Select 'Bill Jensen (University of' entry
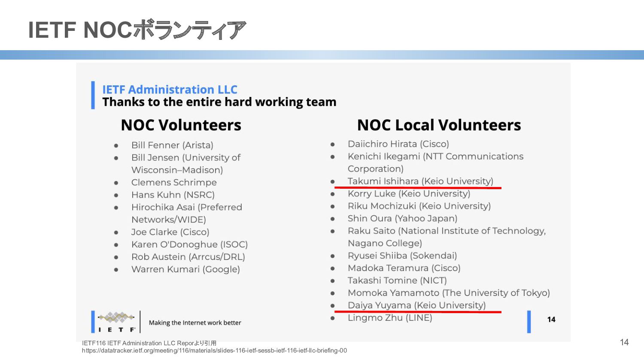 (x=186, y=158)
